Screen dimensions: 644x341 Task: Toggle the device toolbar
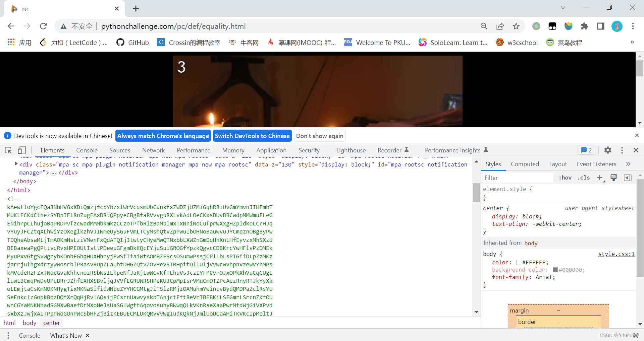[x=22, y=150]
